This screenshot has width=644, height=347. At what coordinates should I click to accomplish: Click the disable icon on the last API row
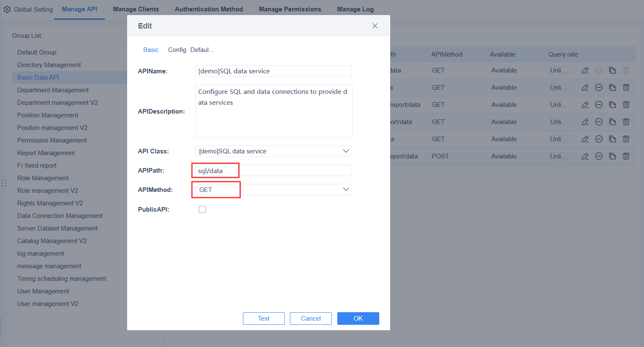599,156
